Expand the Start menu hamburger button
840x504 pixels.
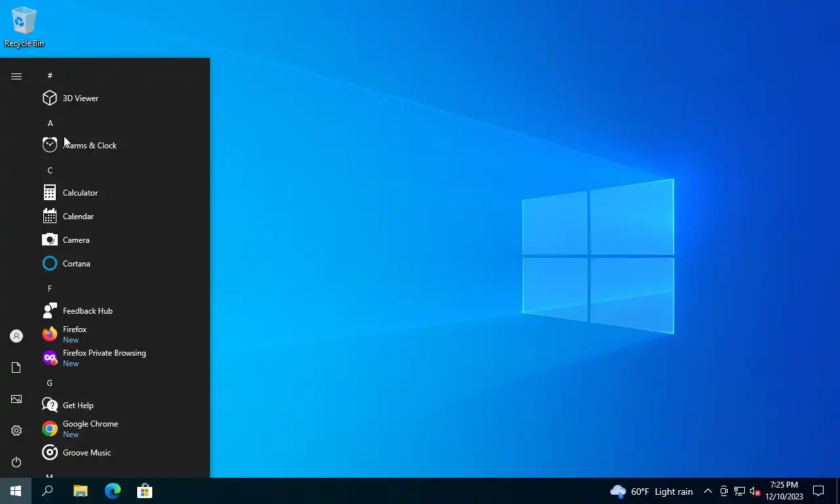click(16, 76)
